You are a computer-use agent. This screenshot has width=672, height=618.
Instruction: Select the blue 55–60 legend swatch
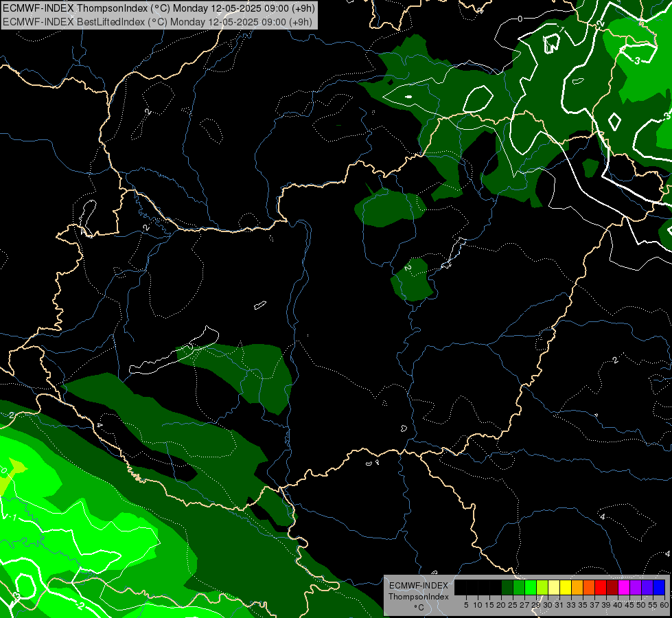tap(659, 587)
